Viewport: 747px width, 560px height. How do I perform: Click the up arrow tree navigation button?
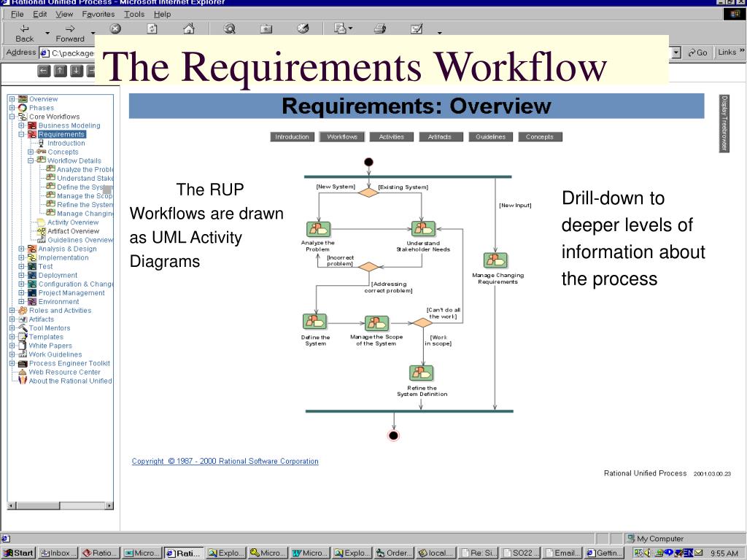click(60, 71)
